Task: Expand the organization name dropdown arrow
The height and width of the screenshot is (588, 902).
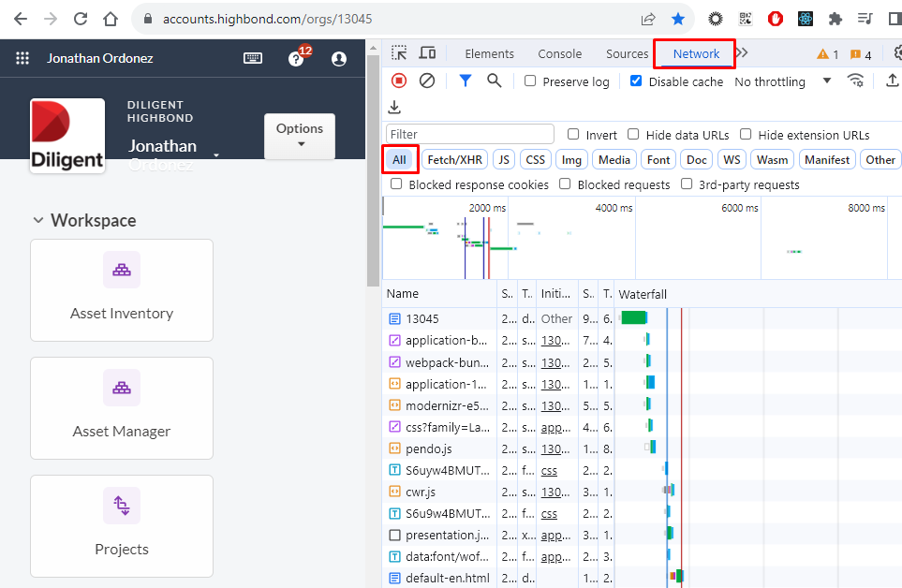Action: pos(216,155)
